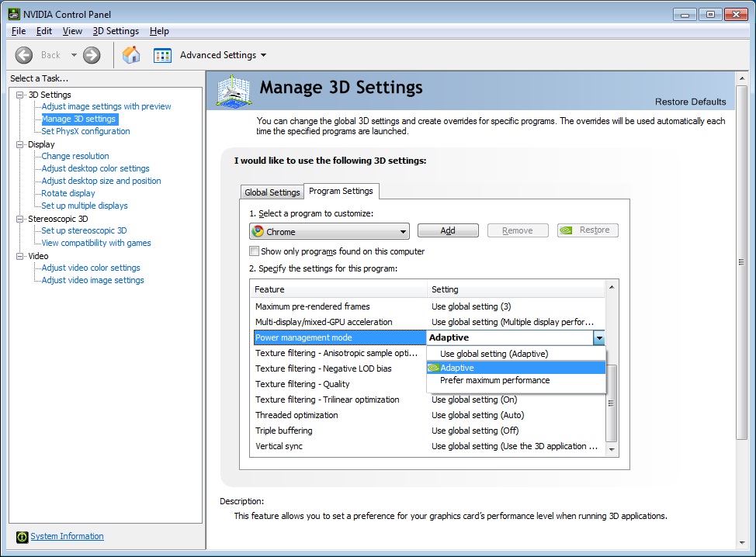The image size is (756, 557).
Task: Open Adjust image settings with preview
Action: 106,106
